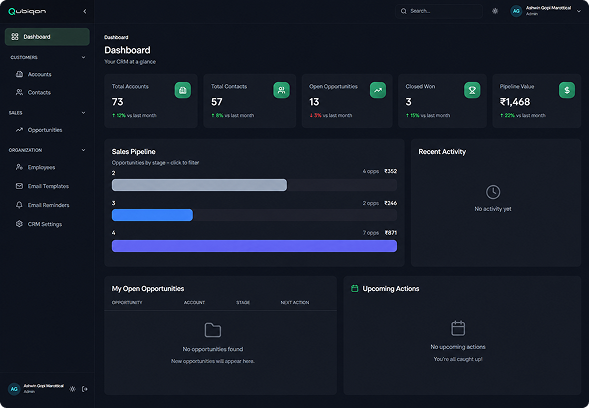Image resolution: width=589 pixels, height=408 pixels.
Task: Sort by the Opportunity column header
Action: 127,302
